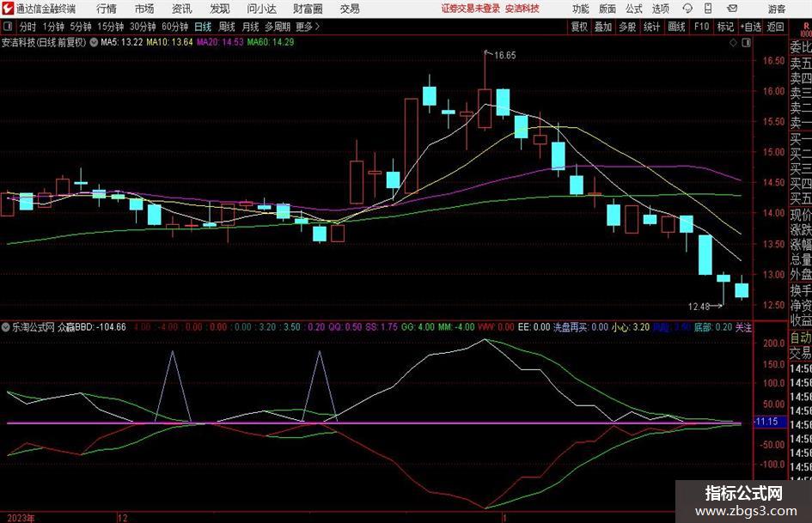This screenshot has width=812, height=523.
Task: Switch to 分时 chart period
Action: (28, 27)
